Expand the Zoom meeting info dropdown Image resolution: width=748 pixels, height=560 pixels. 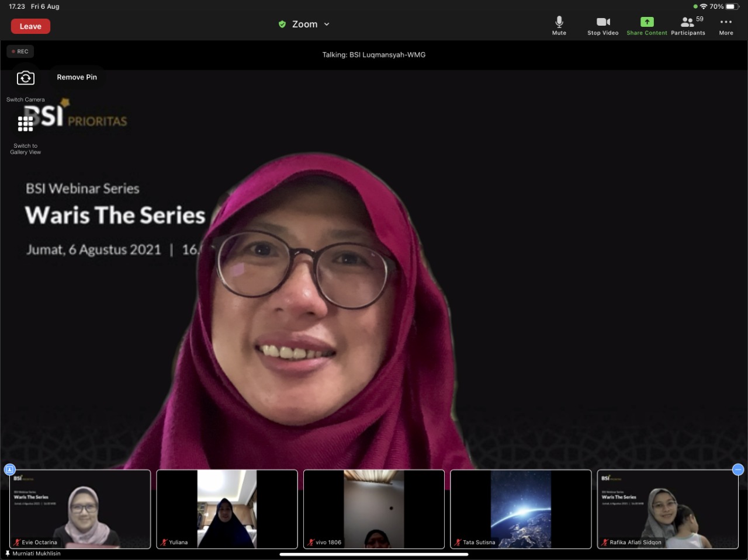point(327,25)
